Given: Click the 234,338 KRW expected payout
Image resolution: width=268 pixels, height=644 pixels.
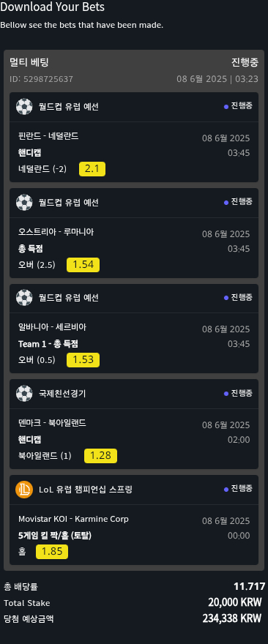Looking at the screenshot, I should 232,618.
